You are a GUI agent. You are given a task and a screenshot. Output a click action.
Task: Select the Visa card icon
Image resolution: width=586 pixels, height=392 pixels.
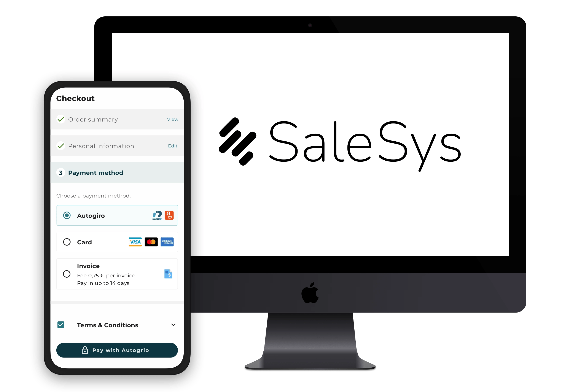click(x=134, y=242)
